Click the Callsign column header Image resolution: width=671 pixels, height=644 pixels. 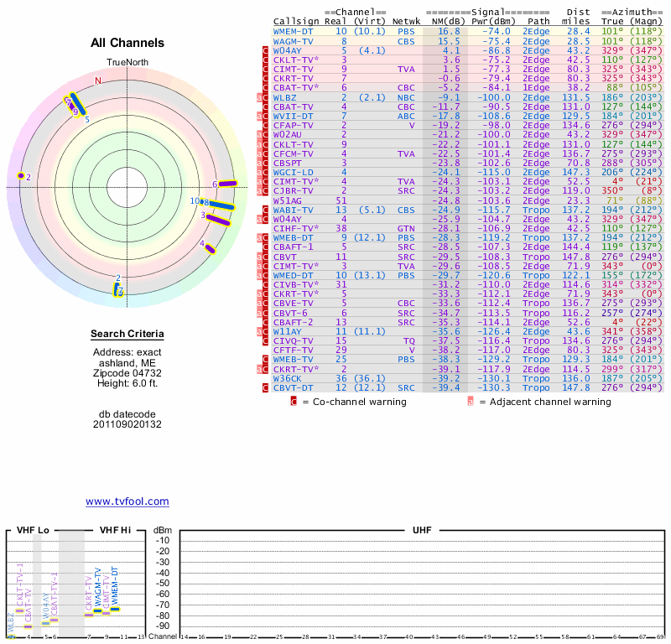[x=296, y=21]
